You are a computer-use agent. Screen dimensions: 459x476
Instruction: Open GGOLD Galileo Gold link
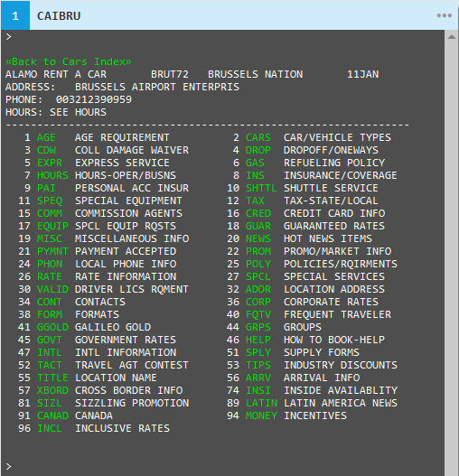click(52, 327)
